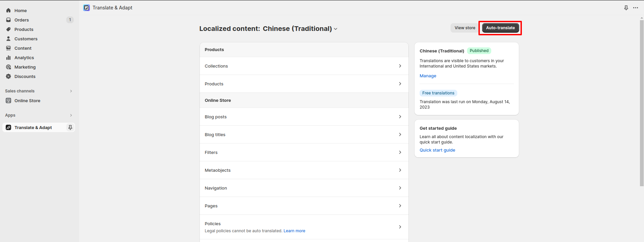
Task: Select the Filters row text
Action: pos(211,153)
